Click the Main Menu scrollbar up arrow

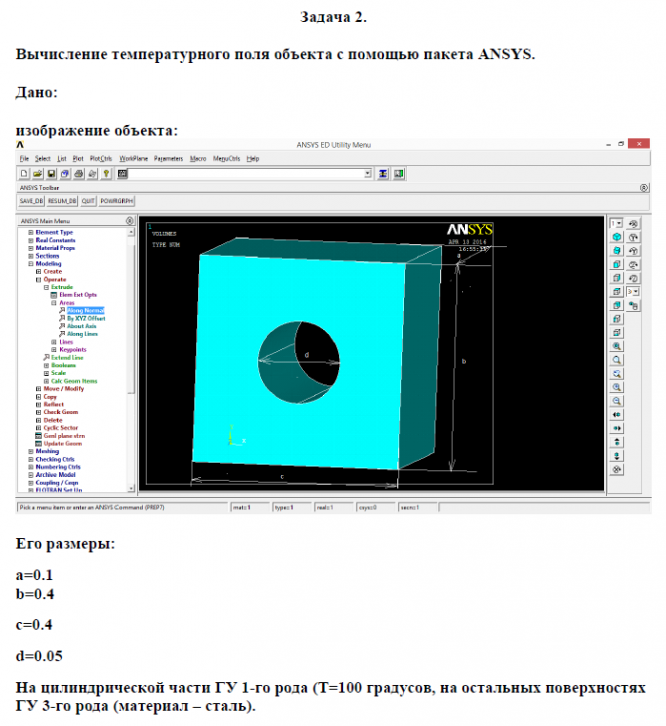(132, 232)
